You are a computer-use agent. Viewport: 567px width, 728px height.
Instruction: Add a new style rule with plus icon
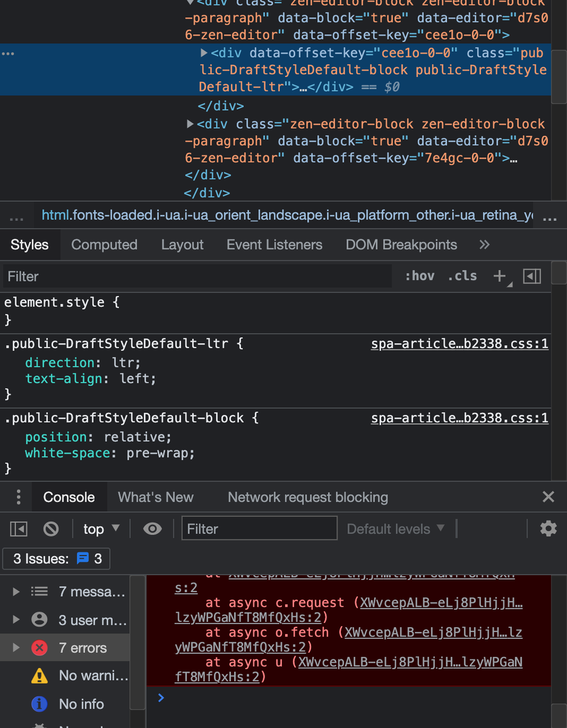(x=500, y=276)
